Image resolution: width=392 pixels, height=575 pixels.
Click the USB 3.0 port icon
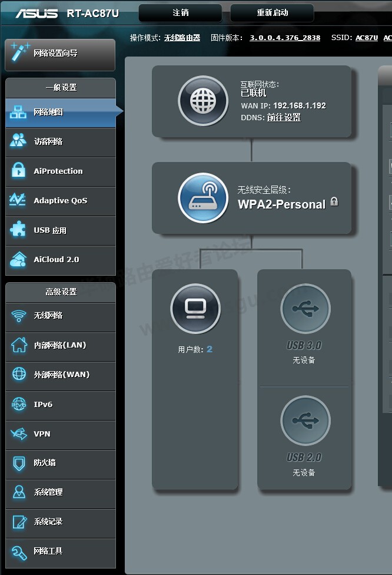(305, 308)
